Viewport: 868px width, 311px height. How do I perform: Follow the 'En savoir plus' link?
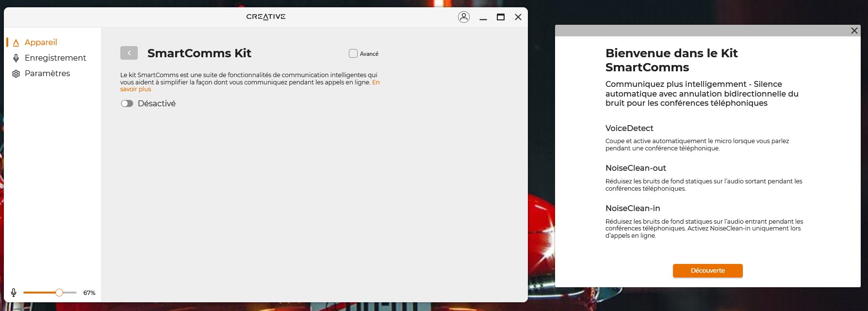click(135, 89)
